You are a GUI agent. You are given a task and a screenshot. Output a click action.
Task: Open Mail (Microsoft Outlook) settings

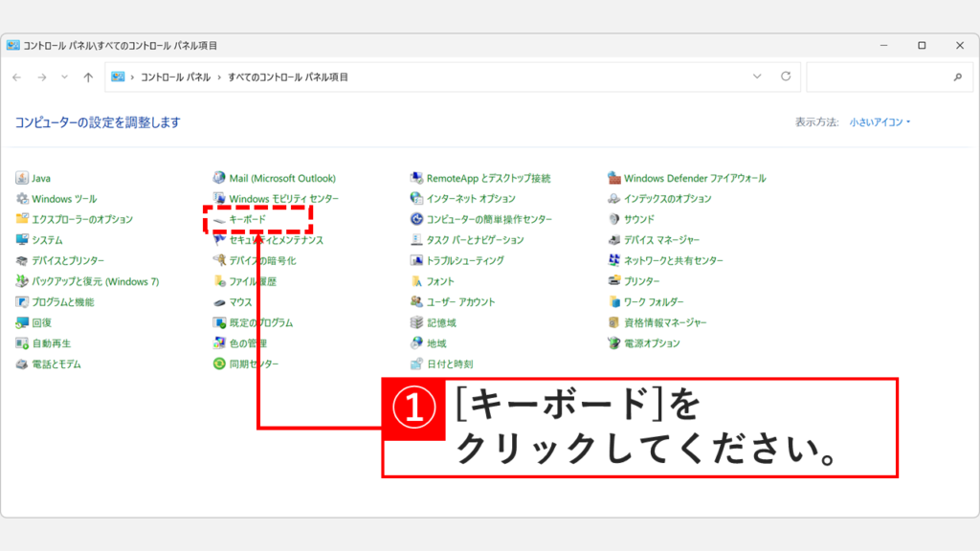click(282, 177)
